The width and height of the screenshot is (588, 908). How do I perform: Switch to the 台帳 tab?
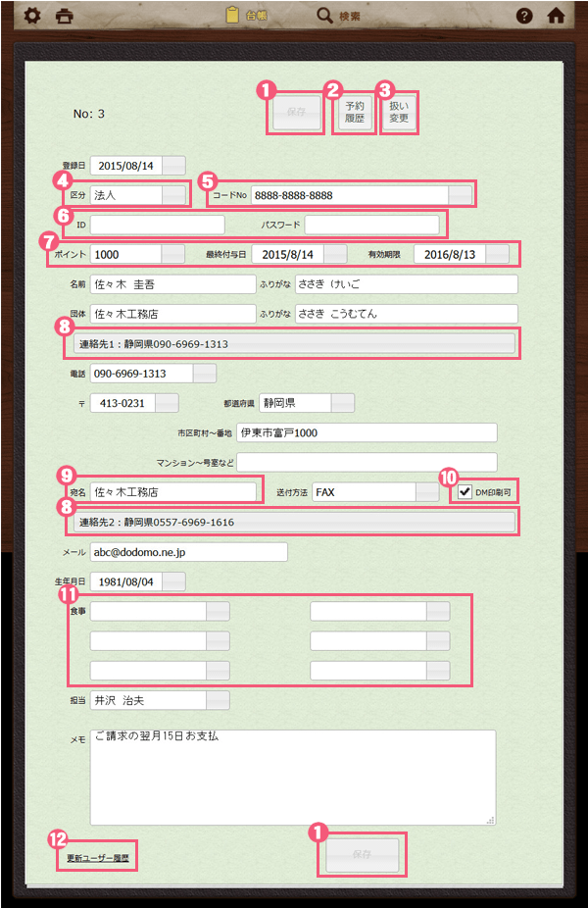tap(247, 16)
